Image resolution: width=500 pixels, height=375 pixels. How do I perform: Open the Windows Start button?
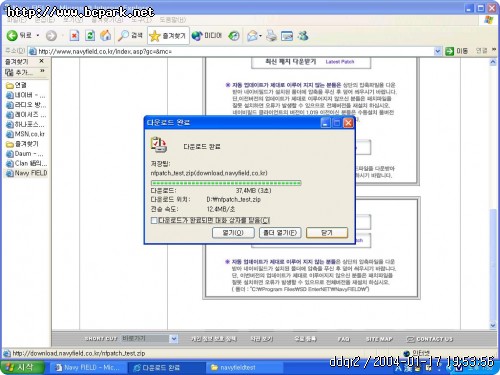pos(22,367)
